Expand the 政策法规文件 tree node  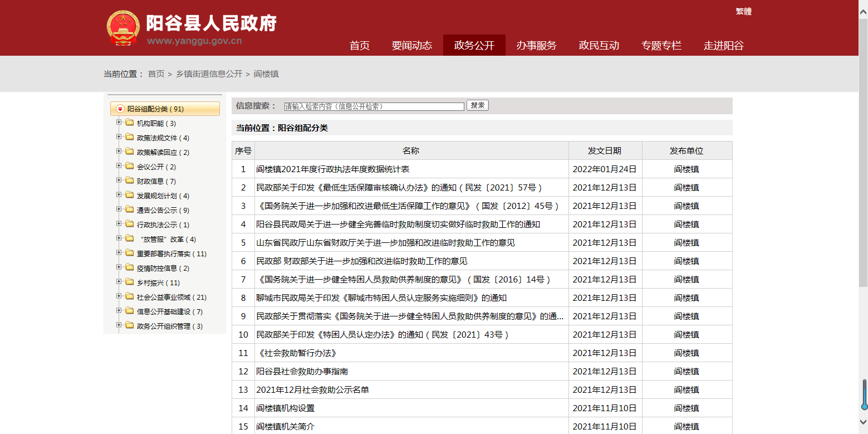click(x=119, y=137)
